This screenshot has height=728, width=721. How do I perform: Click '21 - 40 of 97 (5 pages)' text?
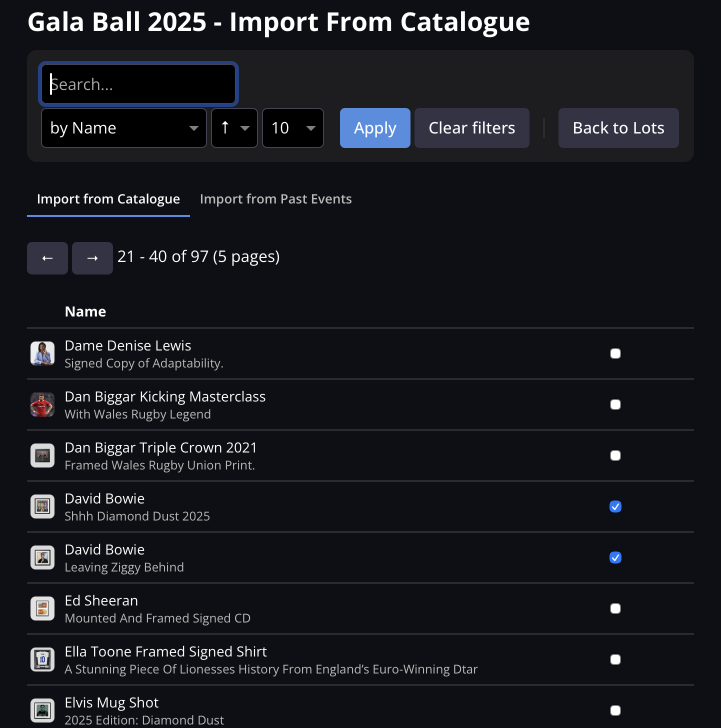(x=198, y=256)
